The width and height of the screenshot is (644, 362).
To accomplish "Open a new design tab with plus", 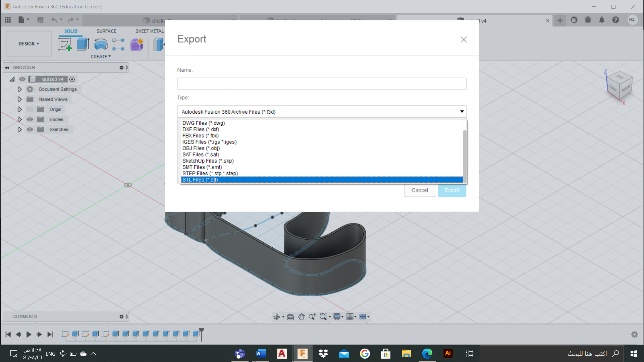I will tap(560, 20).
